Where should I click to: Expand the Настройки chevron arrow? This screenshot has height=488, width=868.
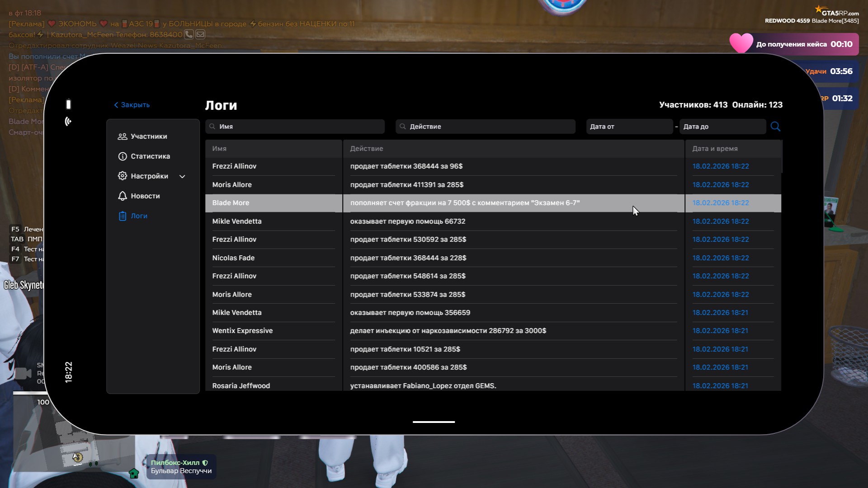[182, 177]
